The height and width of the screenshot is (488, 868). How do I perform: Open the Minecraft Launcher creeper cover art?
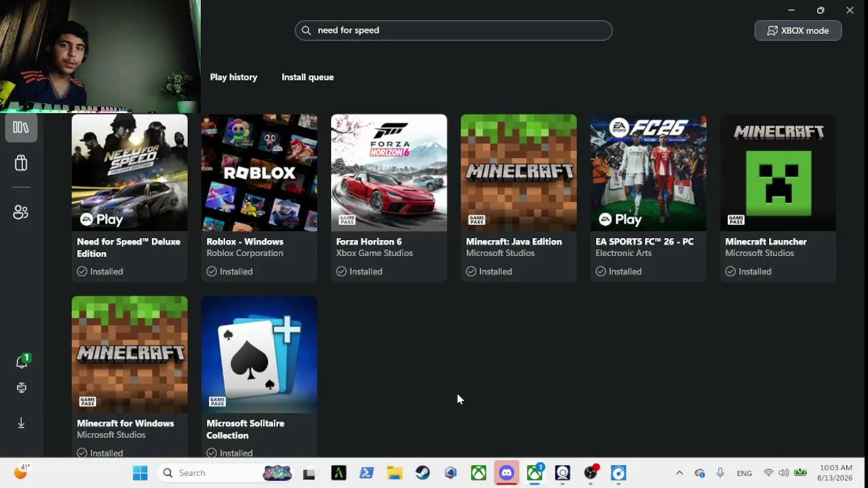(778, 173)
